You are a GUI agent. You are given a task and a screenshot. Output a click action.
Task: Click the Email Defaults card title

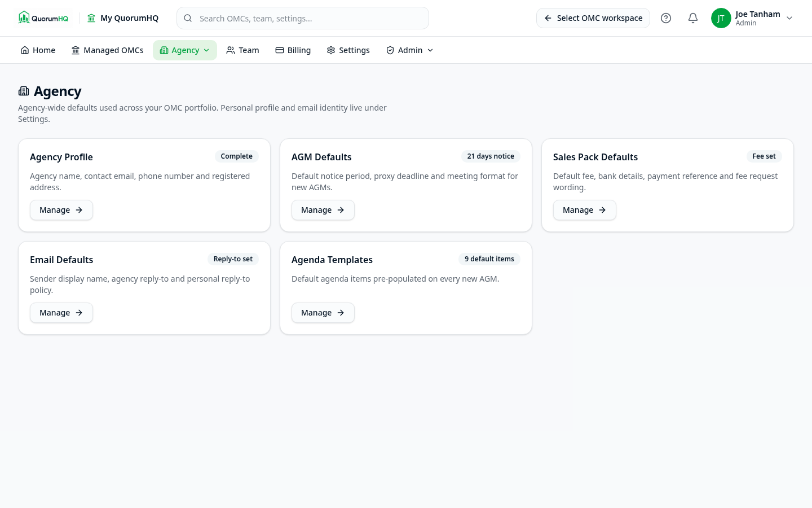(61, 260)
